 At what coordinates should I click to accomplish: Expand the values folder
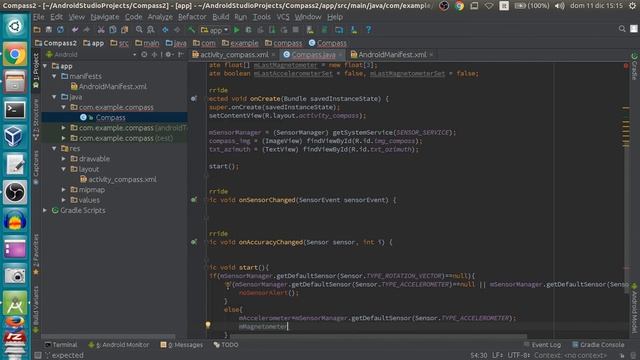click(x=64, y=200)
